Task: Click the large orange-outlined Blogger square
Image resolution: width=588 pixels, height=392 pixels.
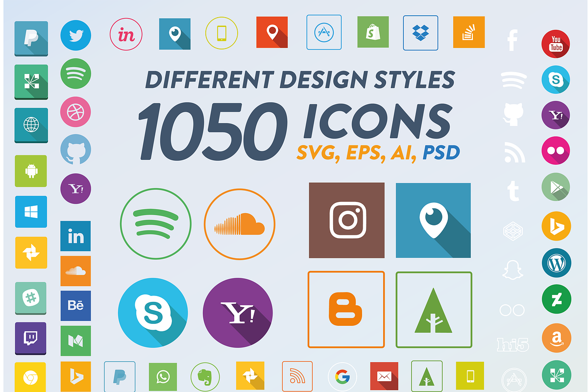Action: tap(346, 310)
